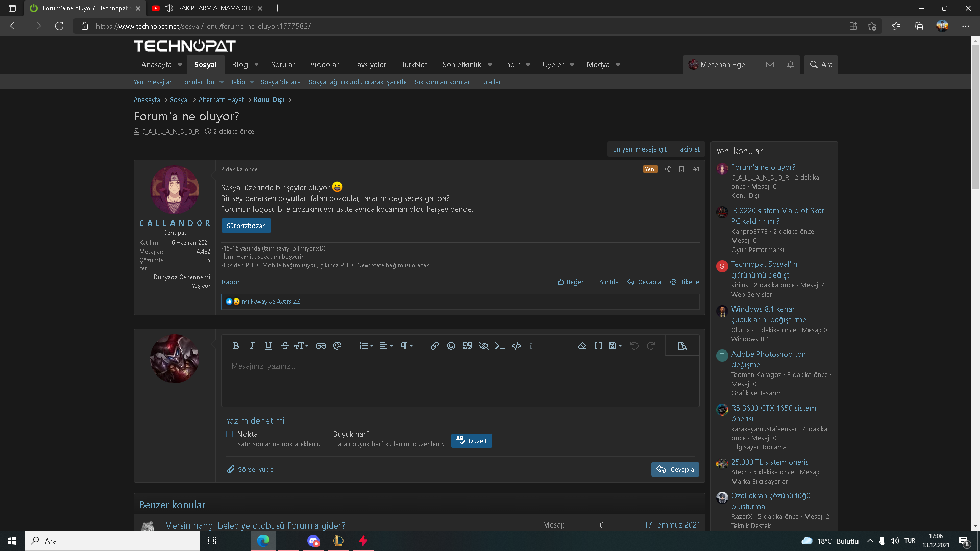Click the strikethrough formatting icon

coord(284,346)
